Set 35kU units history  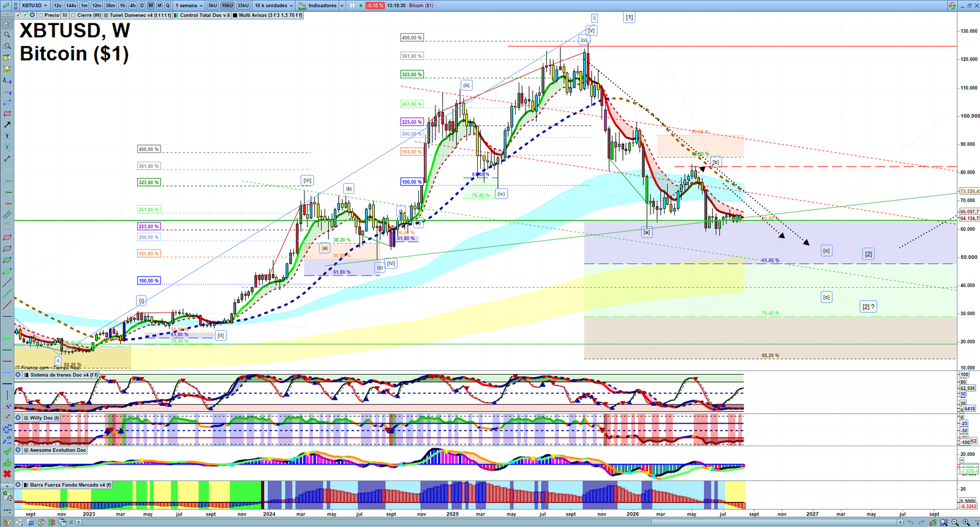pyautogui.click(x=243, y=6)
